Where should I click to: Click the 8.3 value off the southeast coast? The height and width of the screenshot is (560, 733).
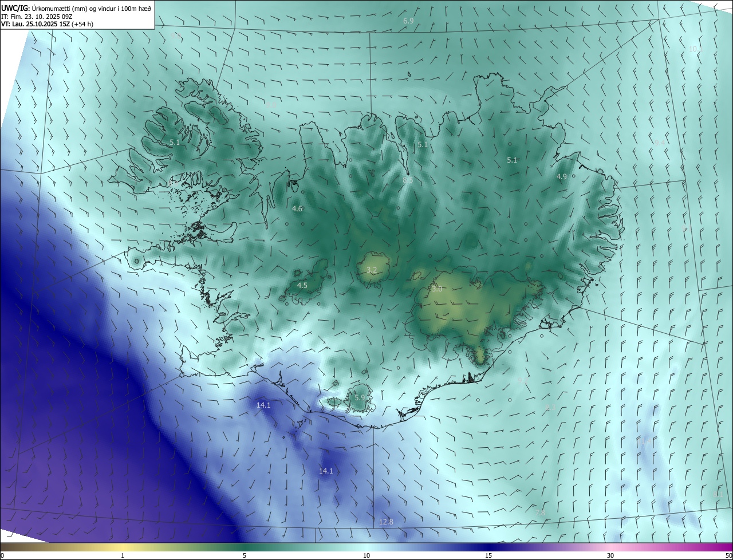tap(550, 407)
